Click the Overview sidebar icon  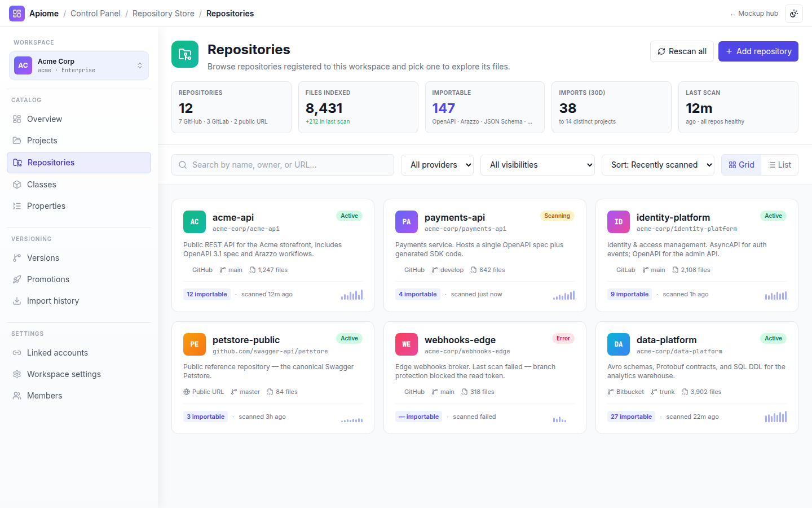[x=17, y=119]
